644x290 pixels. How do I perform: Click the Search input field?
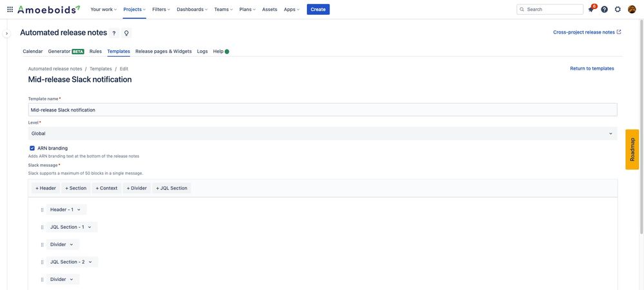pos(550,9)
